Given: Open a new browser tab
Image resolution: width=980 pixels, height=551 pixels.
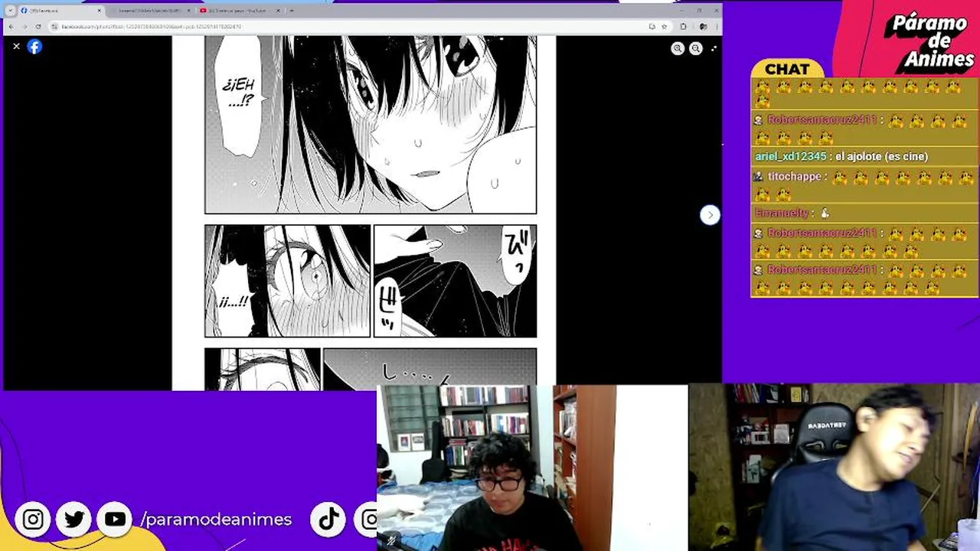Looking at the screenshot, I should (292, 11).
